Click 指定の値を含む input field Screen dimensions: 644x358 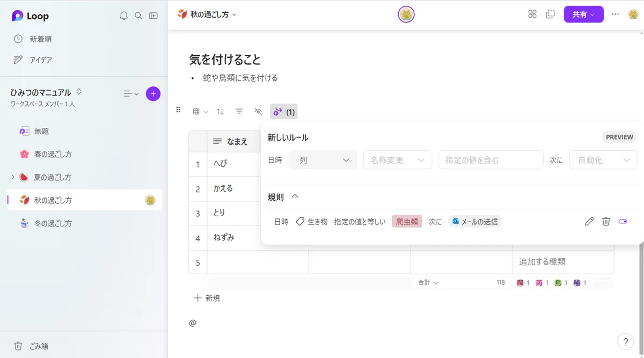[x=491, y=160]
